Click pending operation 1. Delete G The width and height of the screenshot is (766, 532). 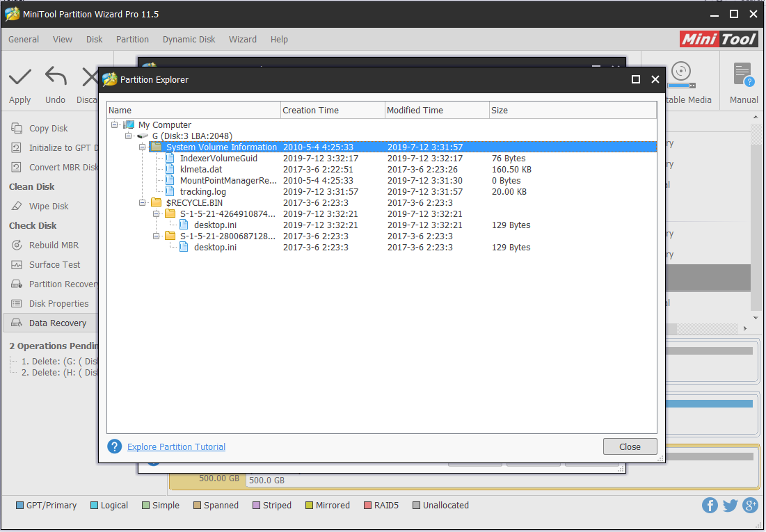tap(60, 362)
